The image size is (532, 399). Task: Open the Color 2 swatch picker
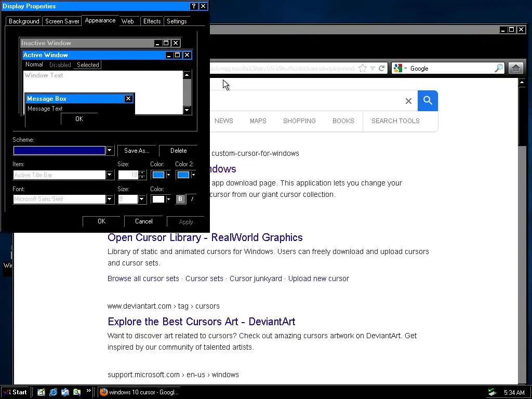(185, 175)
